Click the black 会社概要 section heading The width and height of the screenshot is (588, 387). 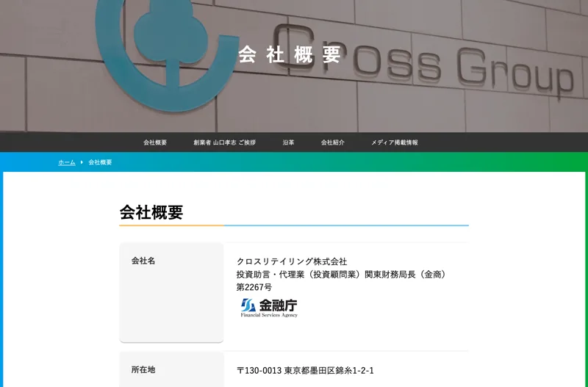pos(151,212)
